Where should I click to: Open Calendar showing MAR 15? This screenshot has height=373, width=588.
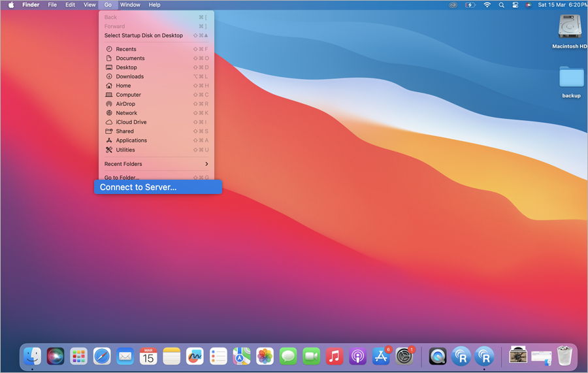(148, 356)
